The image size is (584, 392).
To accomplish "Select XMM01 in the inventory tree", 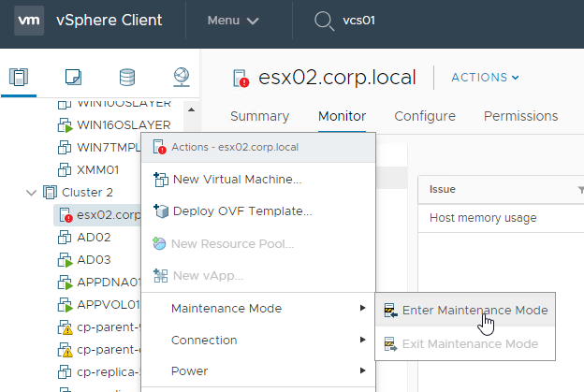I will pos(97,170).
